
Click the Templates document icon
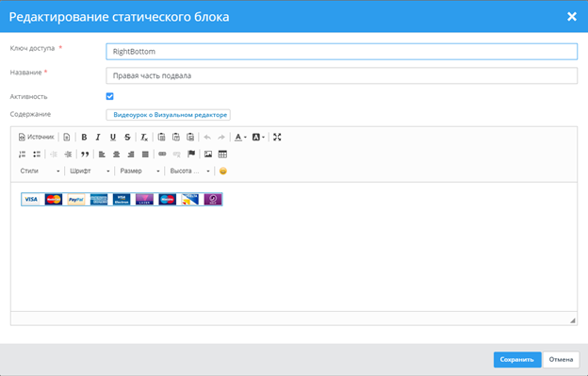pyautogui.click(x=67, y=138)
